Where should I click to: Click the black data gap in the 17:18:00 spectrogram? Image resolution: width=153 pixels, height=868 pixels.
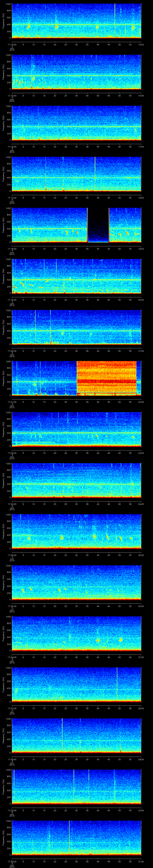point(98,225)
